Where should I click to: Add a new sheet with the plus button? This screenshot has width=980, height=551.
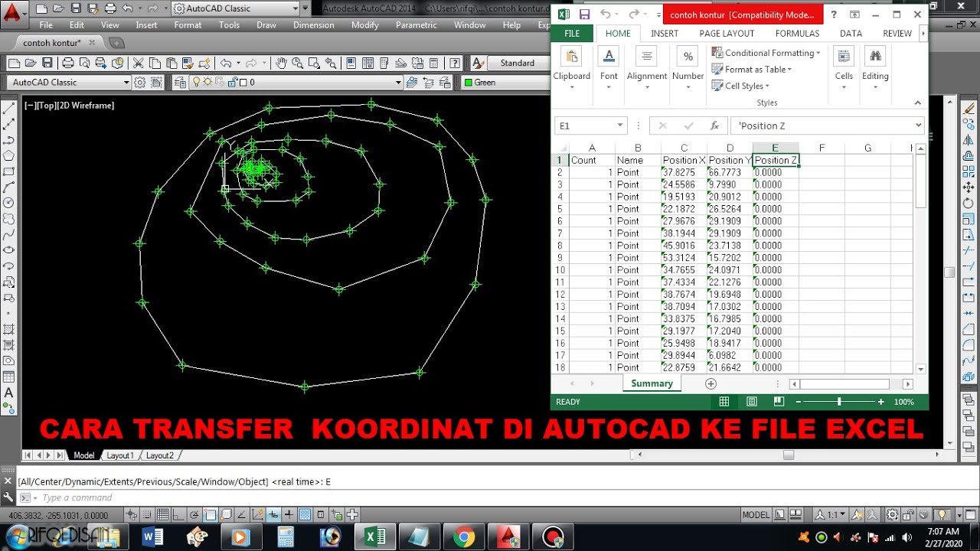710,383
